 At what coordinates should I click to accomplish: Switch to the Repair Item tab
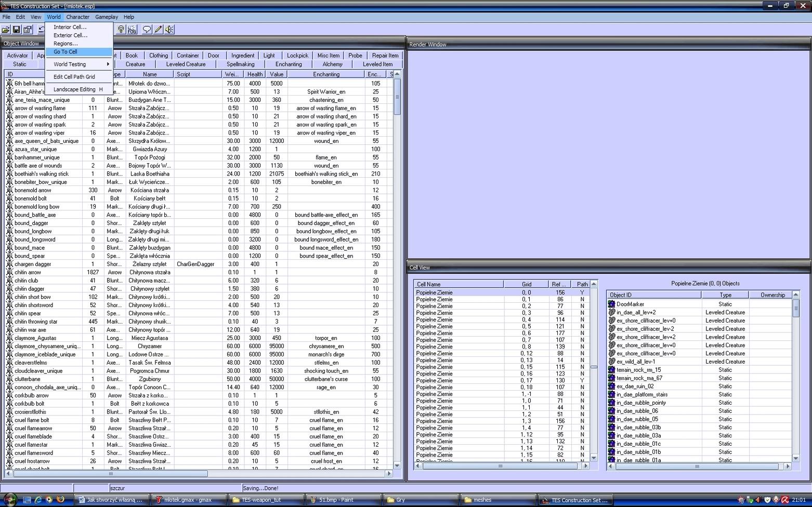385,56
